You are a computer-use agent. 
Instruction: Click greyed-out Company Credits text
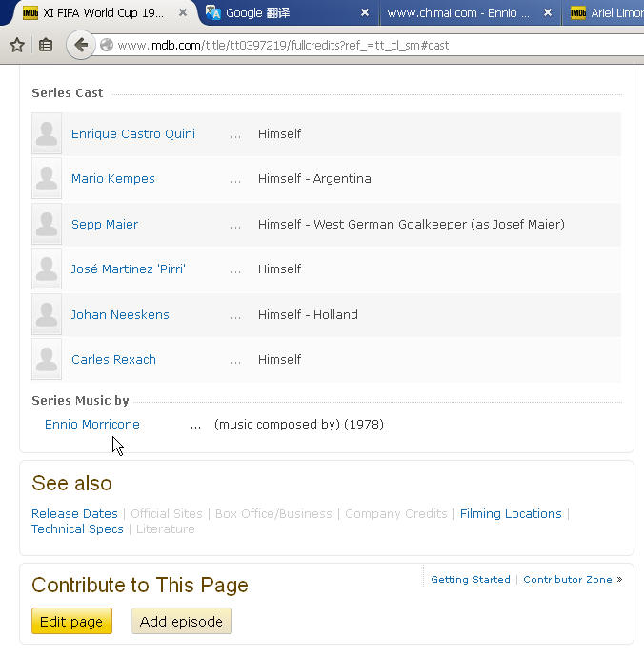[396, 513]
